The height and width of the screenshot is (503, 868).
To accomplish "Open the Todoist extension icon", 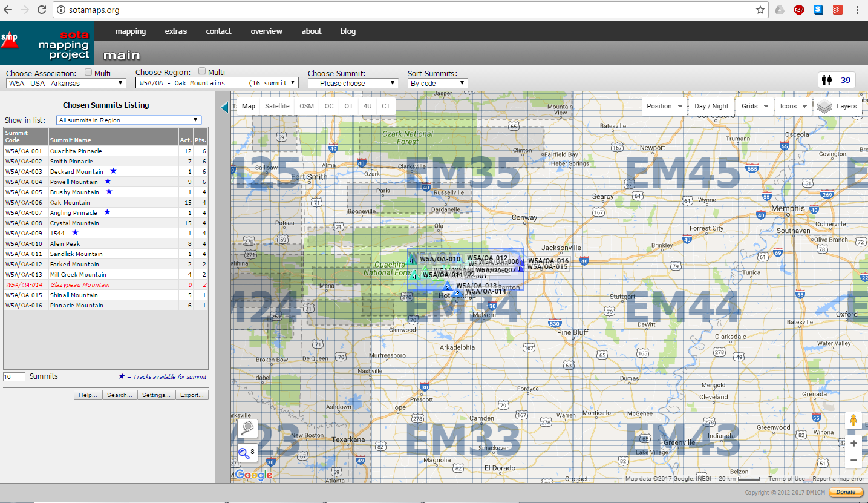I will pos(837,10).
